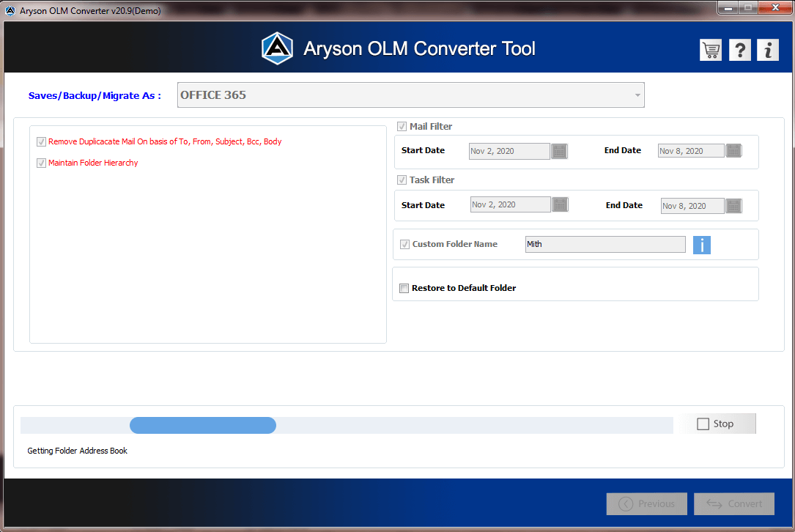Toggle the Task Filter checkbox

point(402,180)
